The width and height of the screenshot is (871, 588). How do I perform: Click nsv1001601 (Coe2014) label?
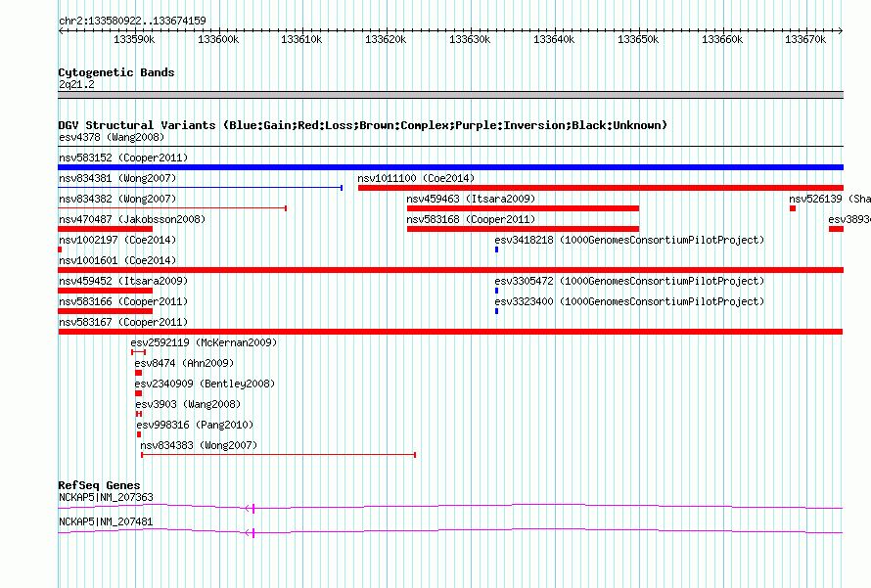click(117, 260)
